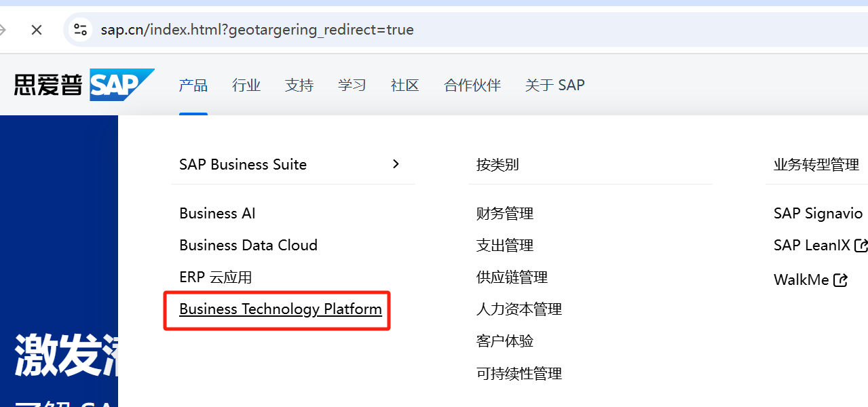The width and height of the screenshot is (868, 407).
Task: Click the address bar URL
Action: point(257,30)
